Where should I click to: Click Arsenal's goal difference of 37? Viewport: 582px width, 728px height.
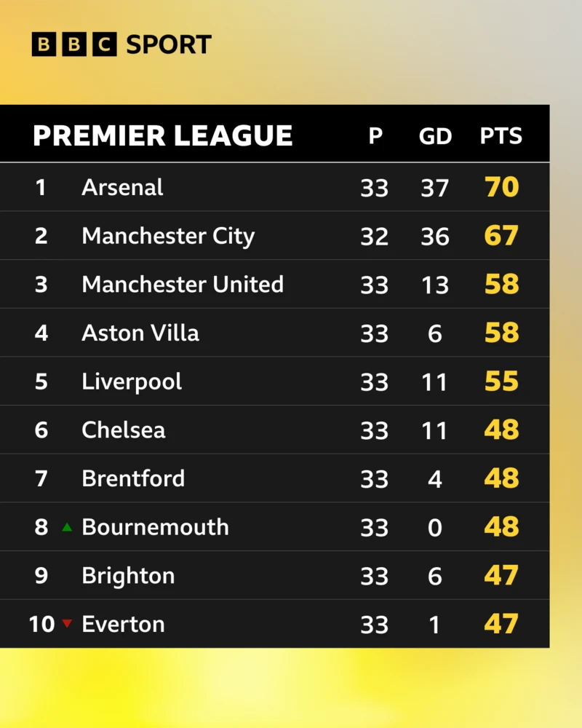tap(435, 188)
